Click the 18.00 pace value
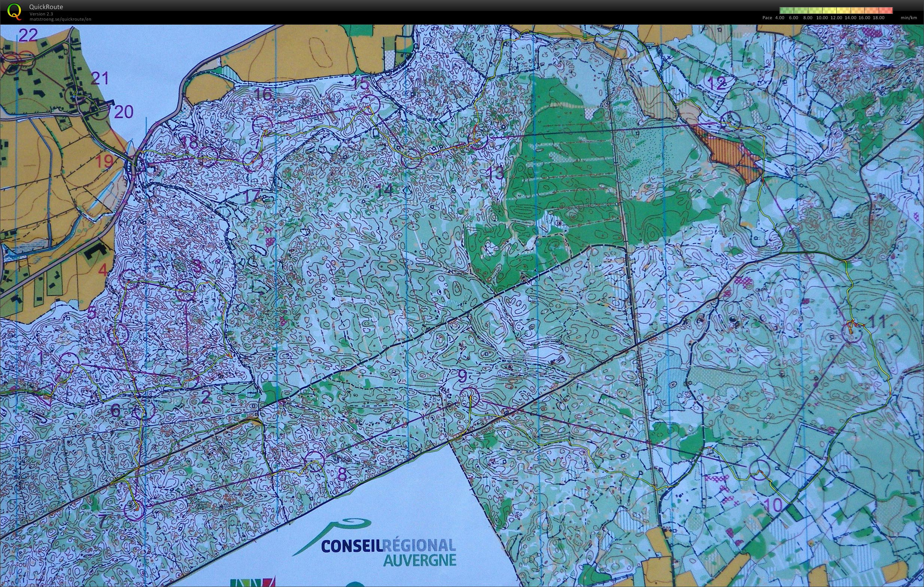This screenshot has height=587, width=924. tap(878, 18)
